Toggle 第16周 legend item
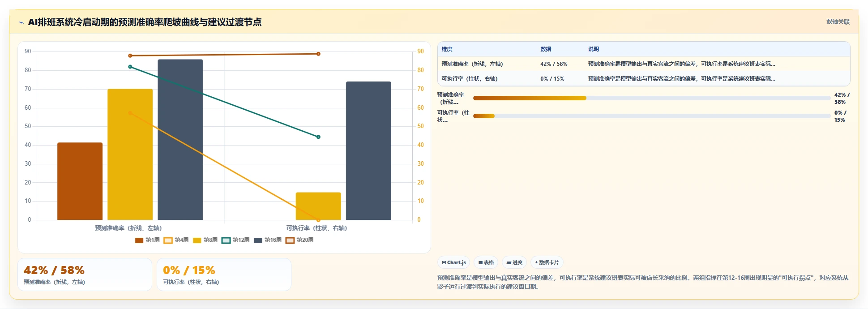The height and width of the screenshot is (309, 868). 268,240
